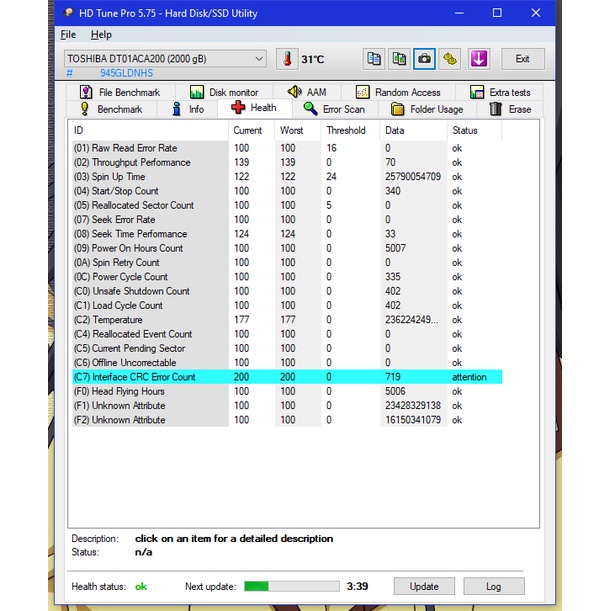The height and width of the screenshot is (611, 611).
Task: Click the thermometer temperature icon
Action: pyautogui.click(x=287, y=59)
